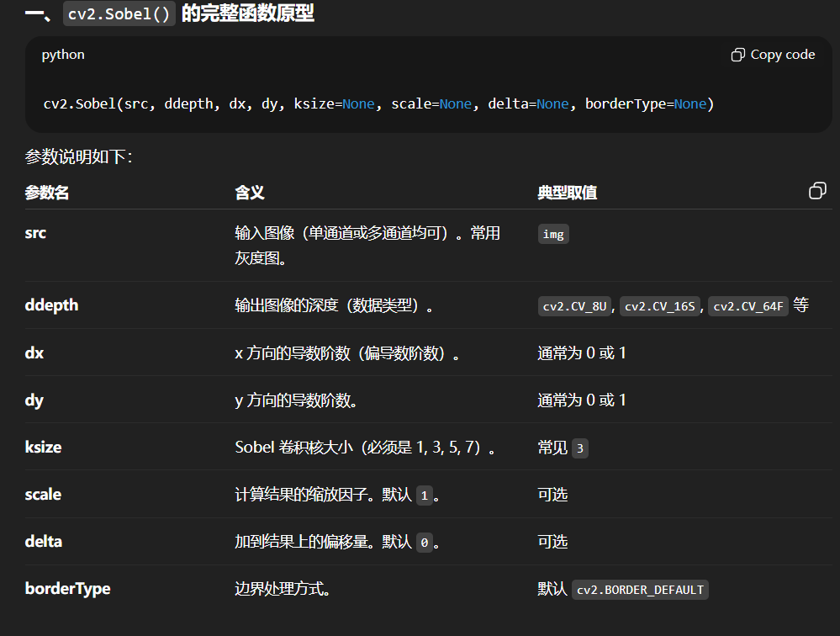Click the cv2.BORDER_DEFAULT code chip

tap(640, 590)
